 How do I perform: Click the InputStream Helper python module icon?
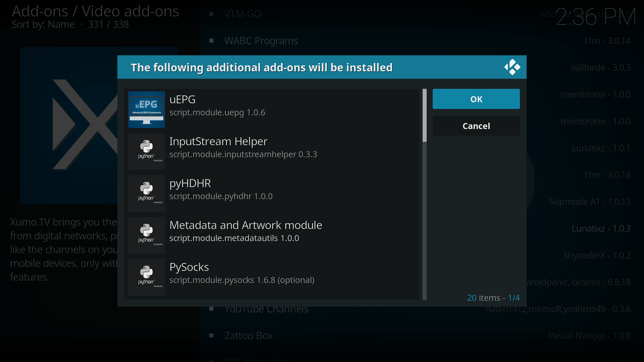pyautogui.click(x=147, y=152)
